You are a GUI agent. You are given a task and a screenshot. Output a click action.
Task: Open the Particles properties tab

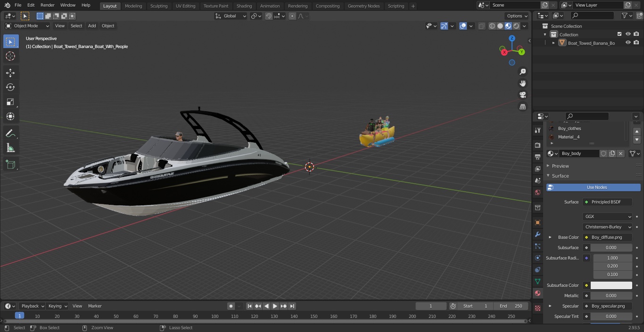click(537, 246)
